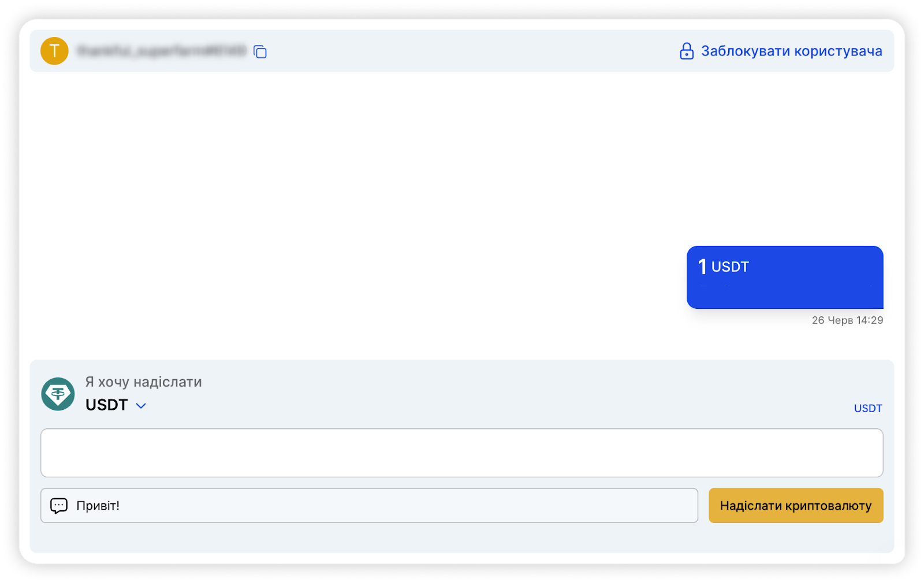
Task: Copy the username with the copy icon
Action: [x=260, y=52]
